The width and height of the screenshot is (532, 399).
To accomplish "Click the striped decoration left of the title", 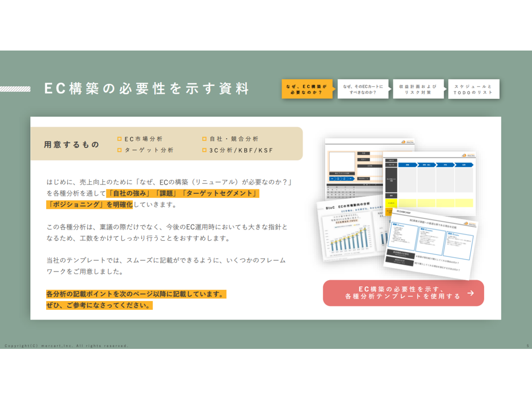I will (x=16, y=89).
